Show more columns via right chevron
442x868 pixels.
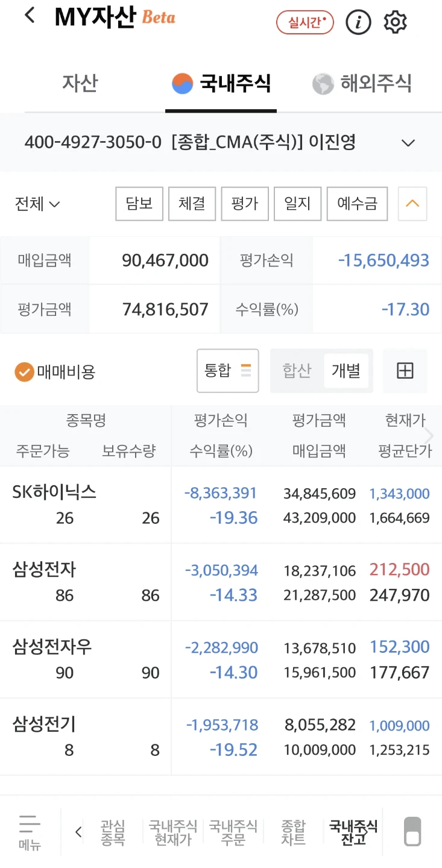[429, 435]
